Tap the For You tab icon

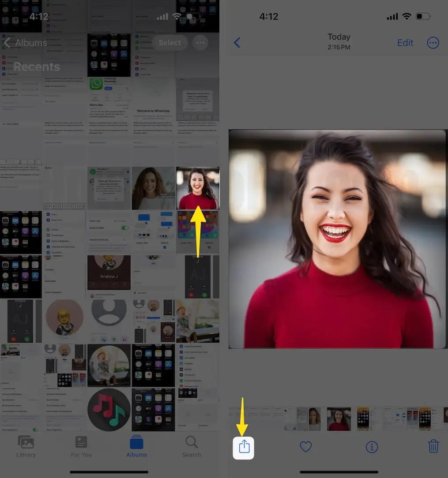tap(81, 442)
